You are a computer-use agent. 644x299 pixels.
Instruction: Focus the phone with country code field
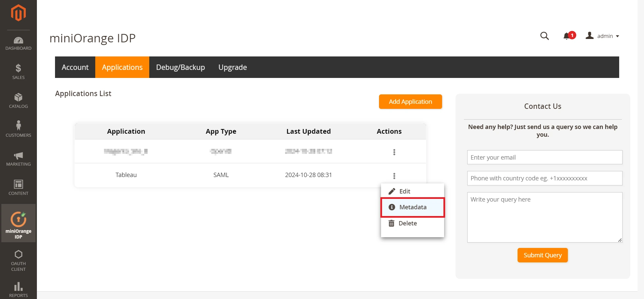pyautogui.click(x=545, y=178)
